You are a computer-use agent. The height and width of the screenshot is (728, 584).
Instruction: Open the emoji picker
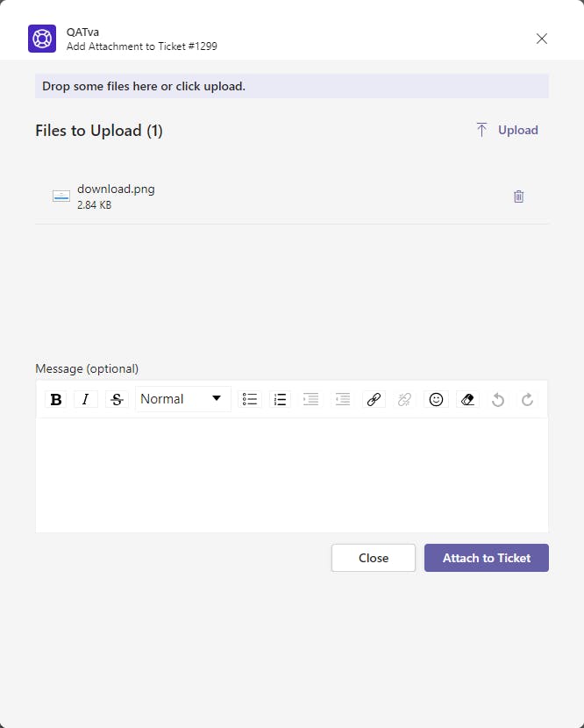[436, 399]
